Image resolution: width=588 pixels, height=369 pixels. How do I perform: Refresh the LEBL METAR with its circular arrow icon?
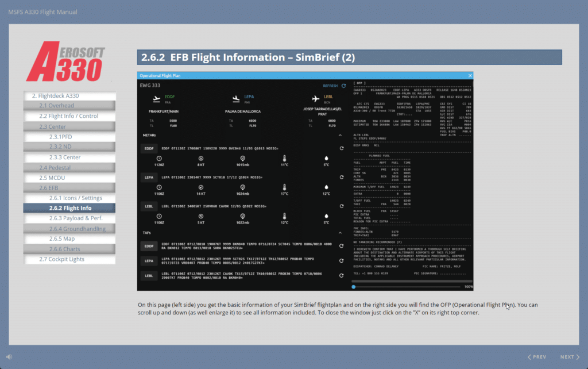342,206
